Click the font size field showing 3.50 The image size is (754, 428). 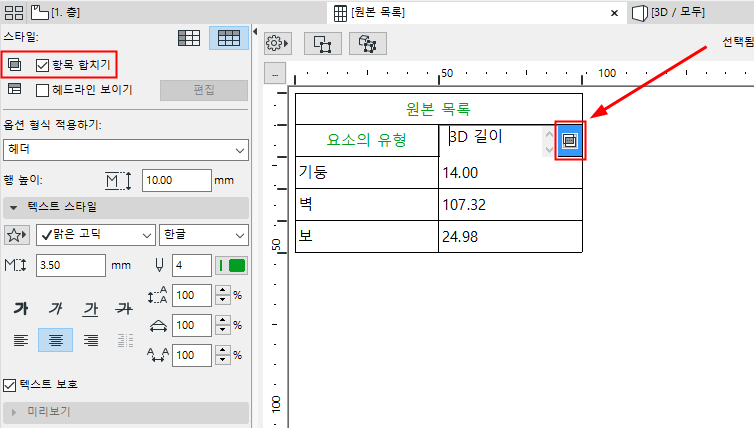[x=71, y=265]
